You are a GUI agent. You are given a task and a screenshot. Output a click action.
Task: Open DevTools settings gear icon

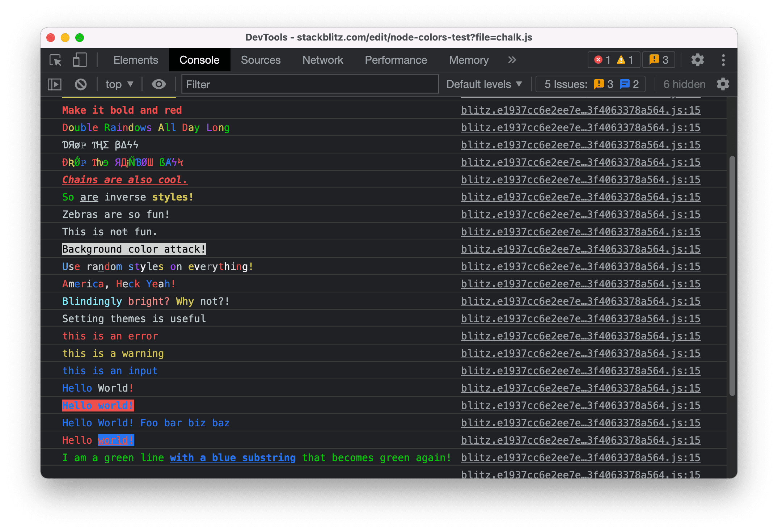pyautogui.click(x=699, y=59)
